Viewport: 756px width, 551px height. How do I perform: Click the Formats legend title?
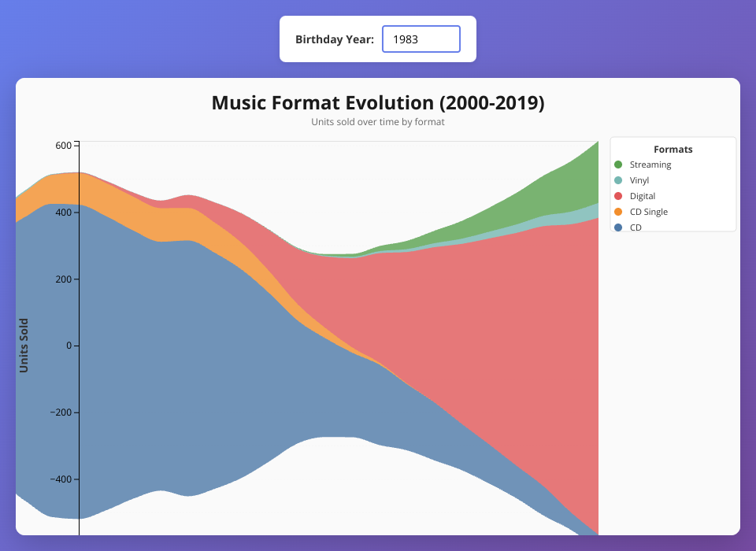pos(673,149)
